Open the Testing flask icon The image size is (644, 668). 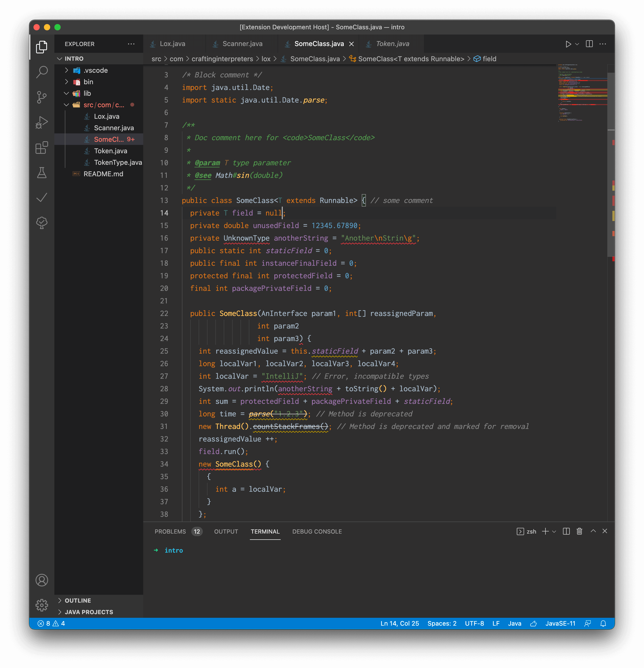tap(42, 173)
